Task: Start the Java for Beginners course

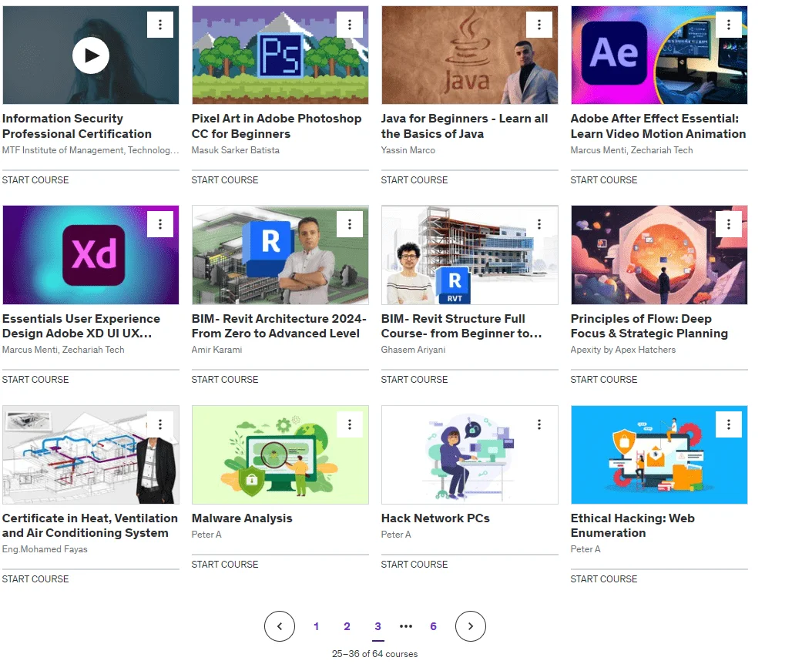Action: [414, 179]
